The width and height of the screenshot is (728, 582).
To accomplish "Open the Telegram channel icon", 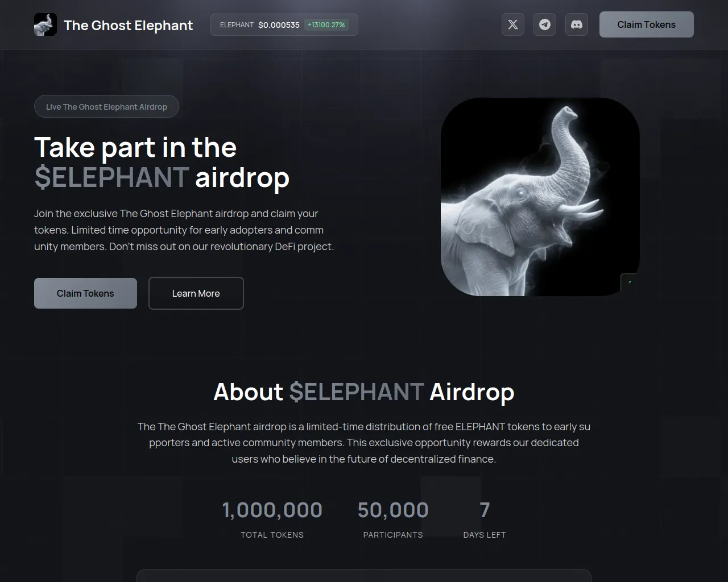I will [545, 24].
